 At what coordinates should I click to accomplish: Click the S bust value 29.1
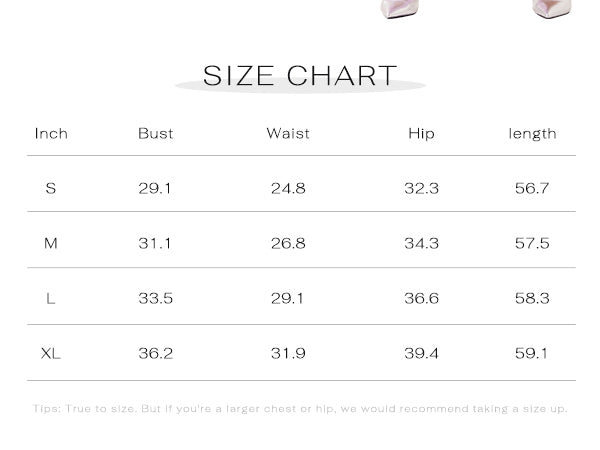155,188
